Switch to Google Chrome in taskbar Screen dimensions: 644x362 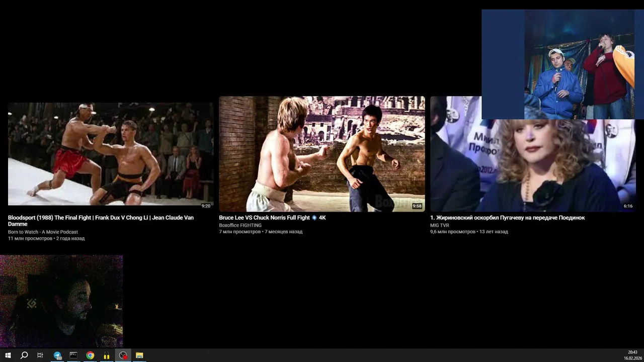[90, 355]
